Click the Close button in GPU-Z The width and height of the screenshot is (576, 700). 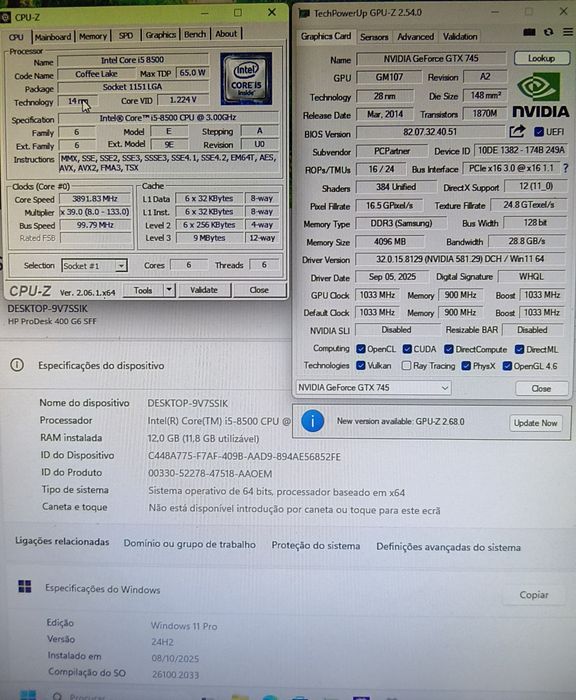pyautogui.click(x=541, y=388)
